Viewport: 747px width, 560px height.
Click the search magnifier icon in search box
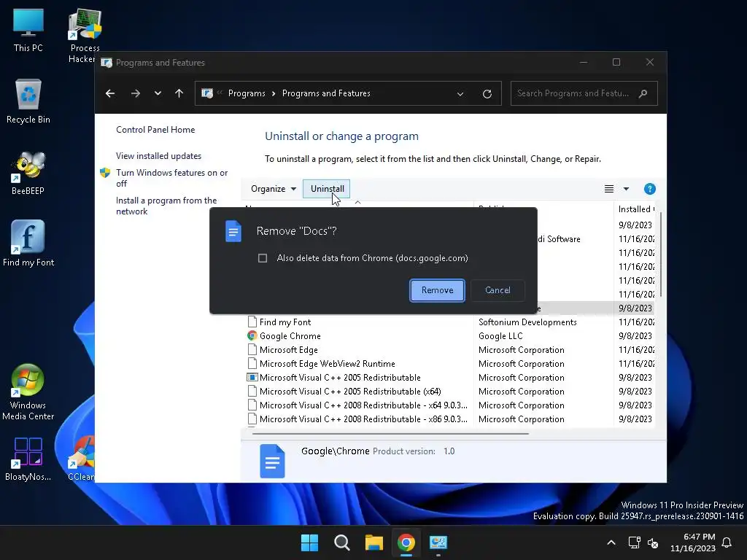(x=643, y=93)
